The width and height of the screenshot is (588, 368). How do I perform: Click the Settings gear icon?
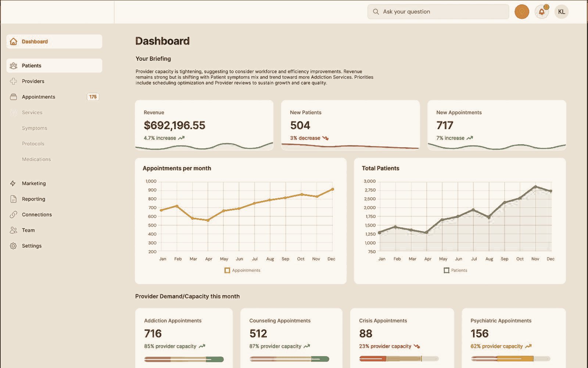pyautogui.click(x=14, y=246)
